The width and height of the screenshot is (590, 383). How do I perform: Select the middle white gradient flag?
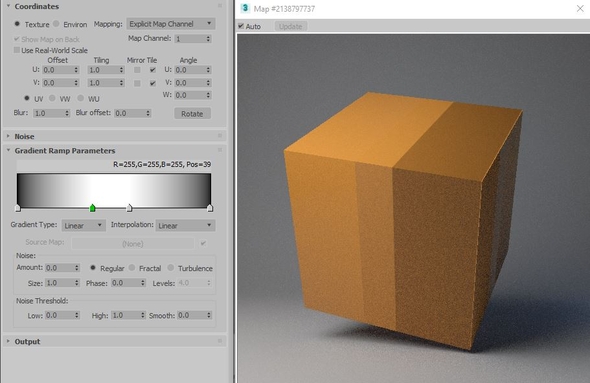[x=129, y=208]
